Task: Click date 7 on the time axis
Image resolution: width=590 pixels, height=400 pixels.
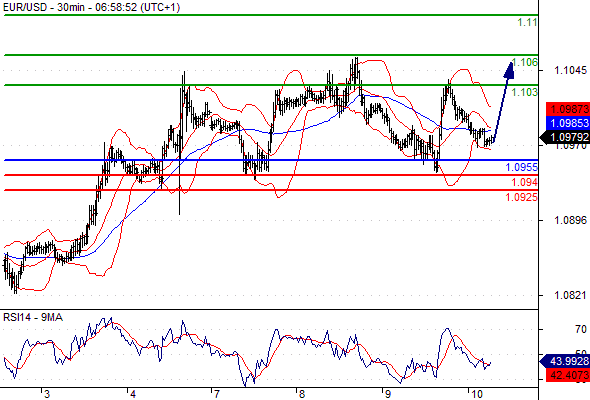Action: pos(216,394)
